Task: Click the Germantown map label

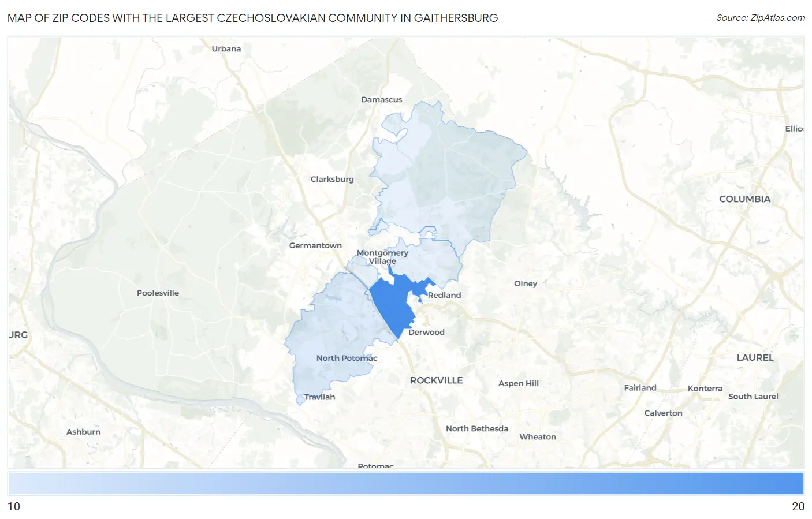Action: pos(315,245)
